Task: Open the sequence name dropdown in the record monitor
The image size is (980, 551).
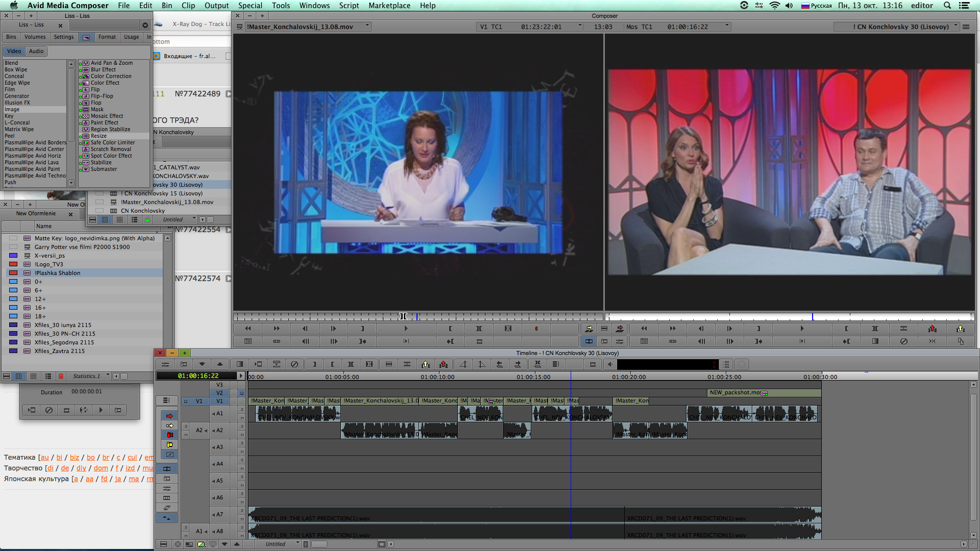Action: 956,27
